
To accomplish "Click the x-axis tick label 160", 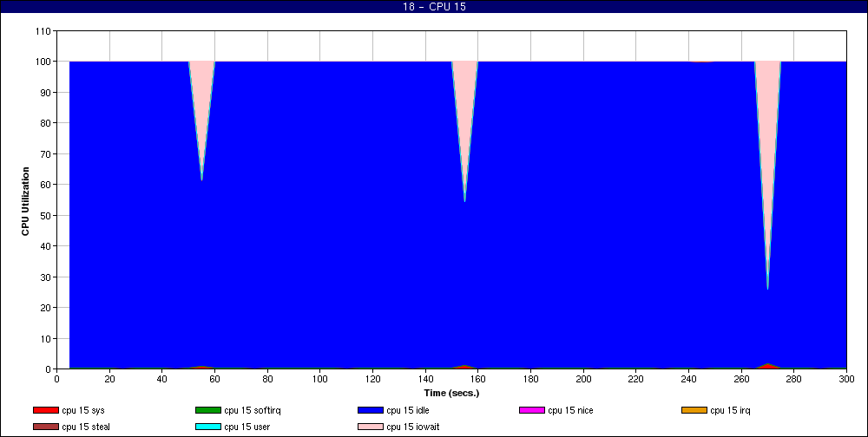I will point(477,379).
